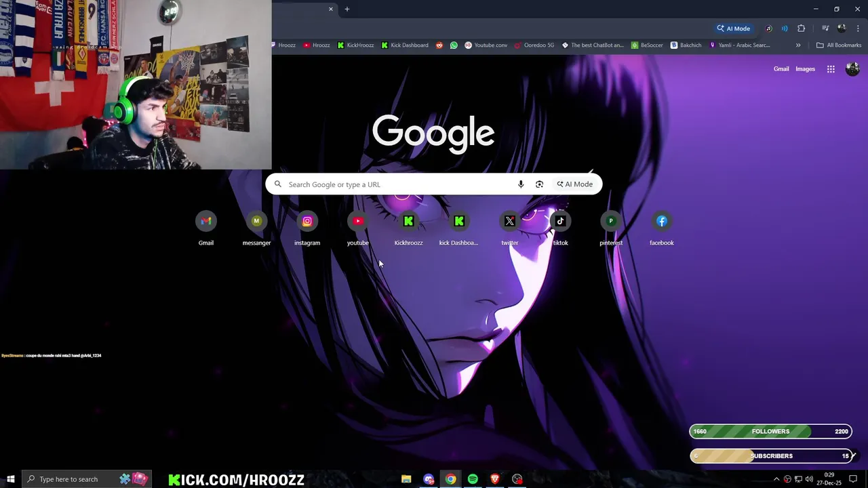The height and width of the screenshot is (488, 868).
Task: Open Brave browser from the taskbar
Action: click(x=495, y=479)
